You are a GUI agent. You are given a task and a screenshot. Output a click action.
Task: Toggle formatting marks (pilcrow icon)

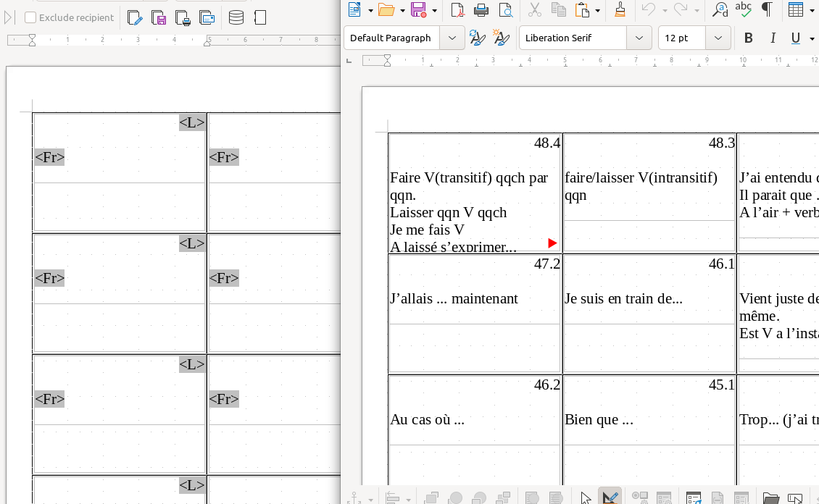pos(767,9)
